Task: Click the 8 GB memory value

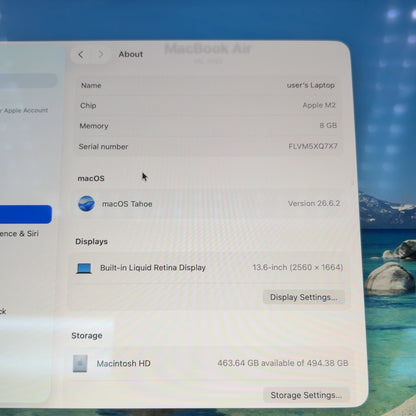Action: [328, 126]
